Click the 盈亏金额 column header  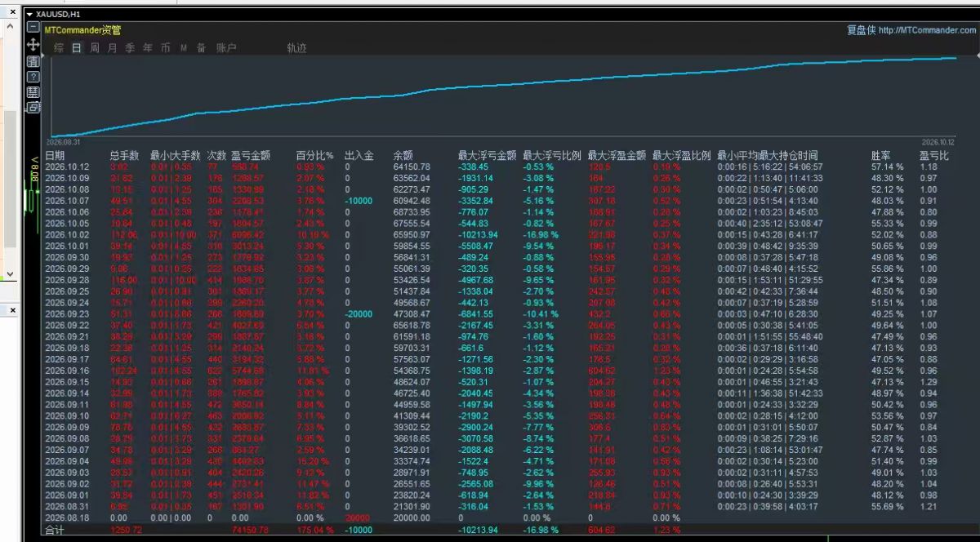pyautogui.click(x=251, y=155)
